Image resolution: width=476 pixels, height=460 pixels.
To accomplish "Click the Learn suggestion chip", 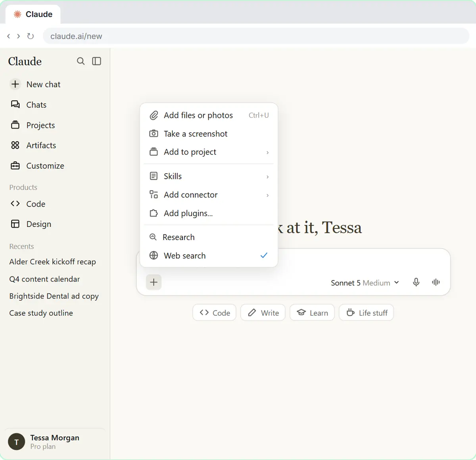I will [312, 312].
